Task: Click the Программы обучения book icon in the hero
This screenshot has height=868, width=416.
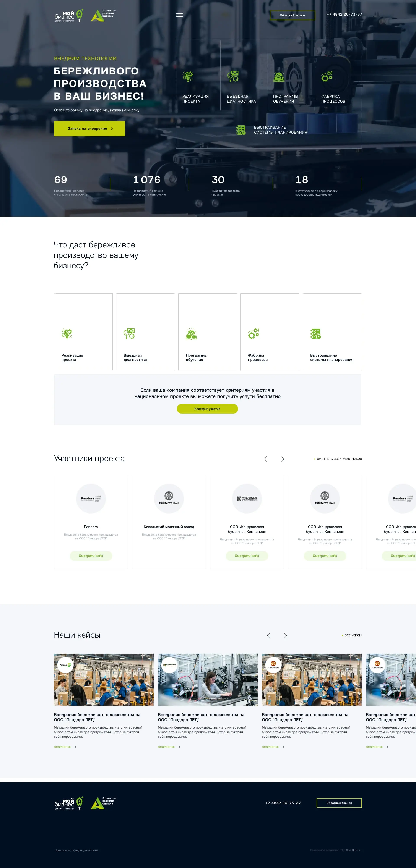Action: tap(279, 77)
